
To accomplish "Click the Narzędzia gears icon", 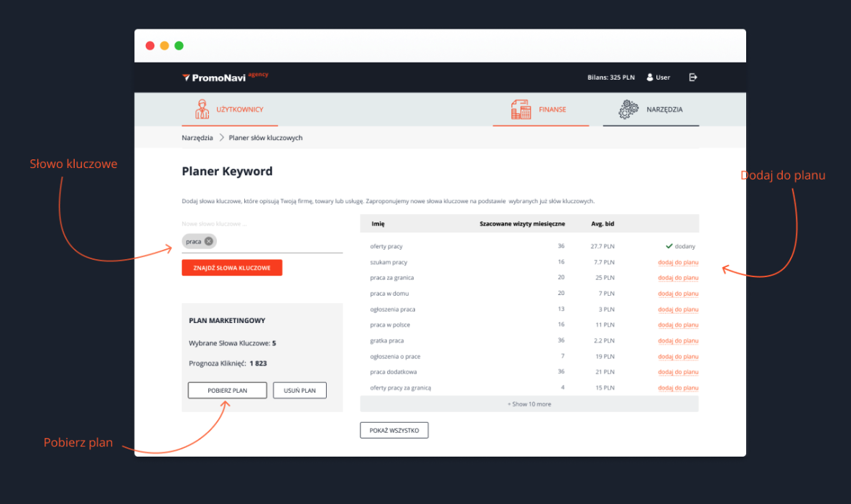I will pos(628,109).
